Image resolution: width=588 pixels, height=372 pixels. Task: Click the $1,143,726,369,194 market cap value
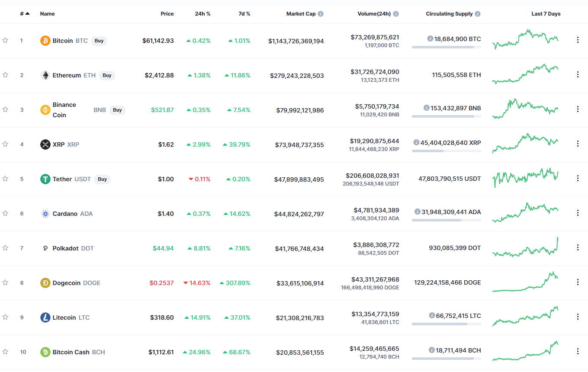pyautogui.click(x=296, y=41)
